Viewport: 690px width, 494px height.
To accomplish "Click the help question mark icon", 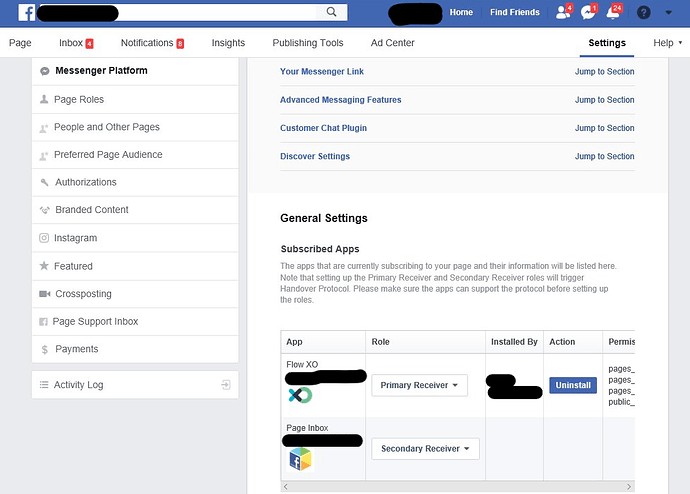I will pos(643,12).
